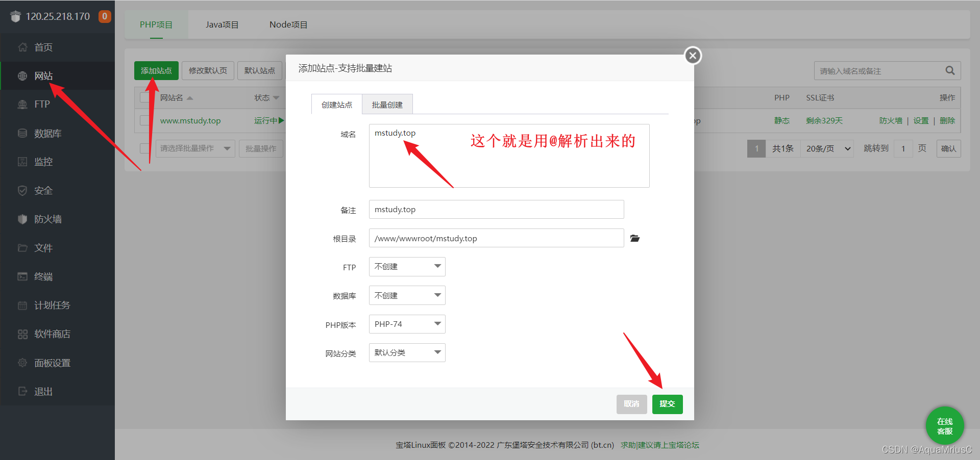
Task: Click the 提交 submit button
Action: 667,404
